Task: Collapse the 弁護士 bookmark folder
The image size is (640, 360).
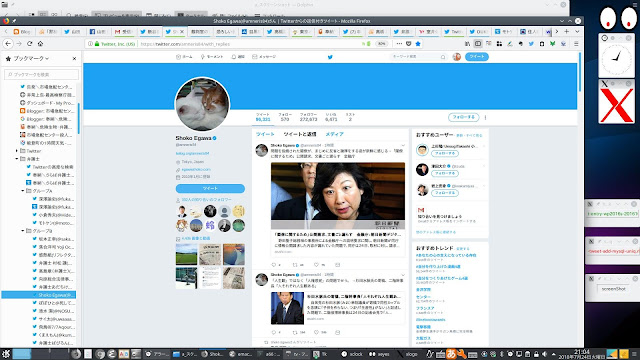Action: (x=17, y=159)
